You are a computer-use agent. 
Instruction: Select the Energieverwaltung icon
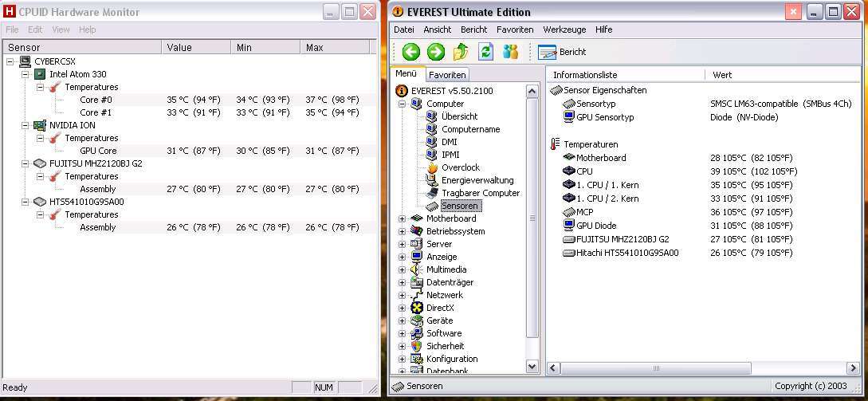pos(432,180)
